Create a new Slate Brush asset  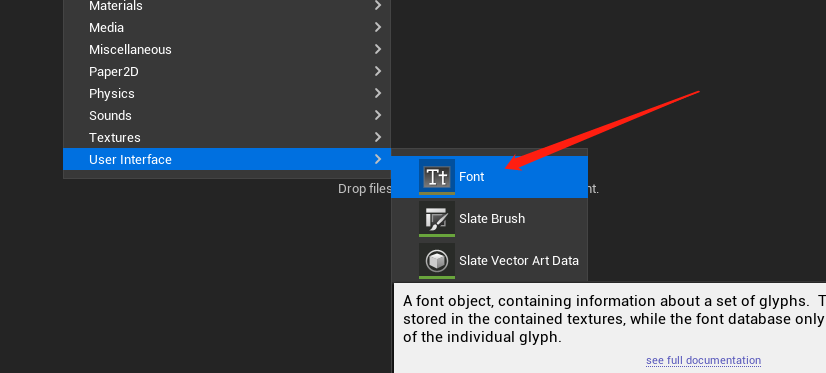[x=489, y=219]
